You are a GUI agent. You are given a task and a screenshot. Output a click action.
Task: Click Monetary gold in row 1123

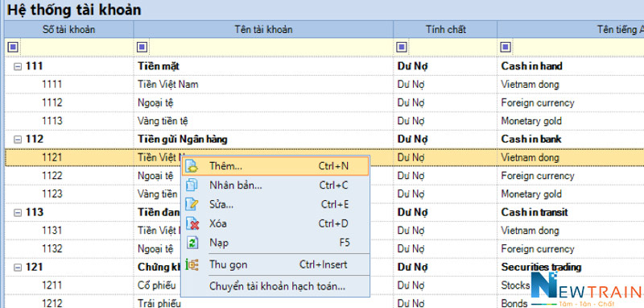531,194
